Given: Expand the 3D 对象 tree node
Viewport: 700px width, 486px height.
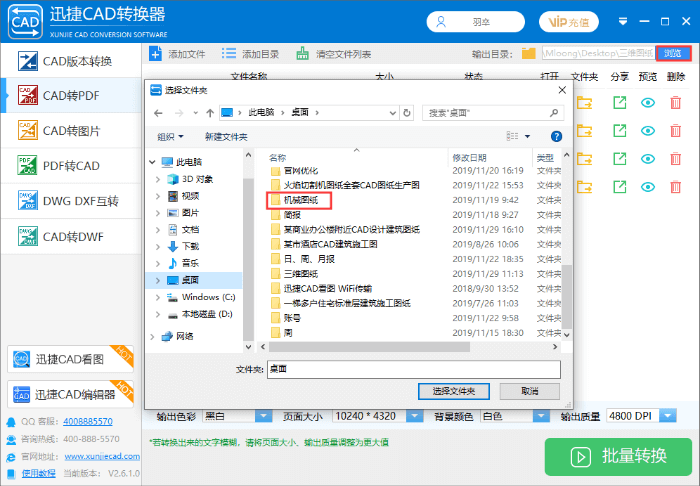Looking at the screenshot, I should [158, 179].
